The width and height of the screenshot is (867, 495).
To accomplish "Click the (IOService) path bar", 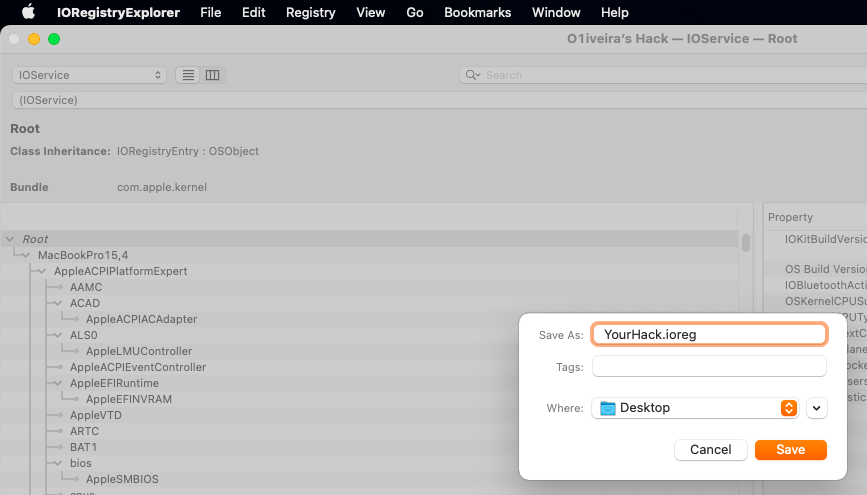I will (x=440, y=100).
